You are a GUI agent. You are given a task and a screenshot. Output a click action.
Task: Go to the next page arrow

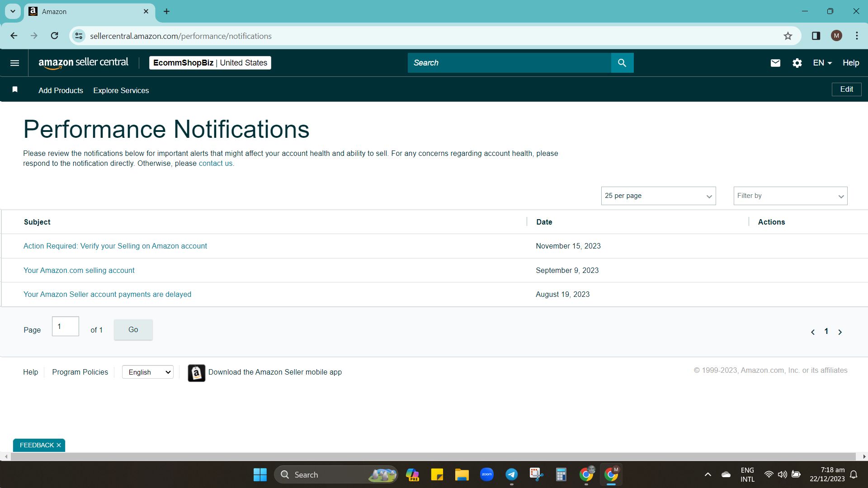pyautogui.click(x=840, y=332)
